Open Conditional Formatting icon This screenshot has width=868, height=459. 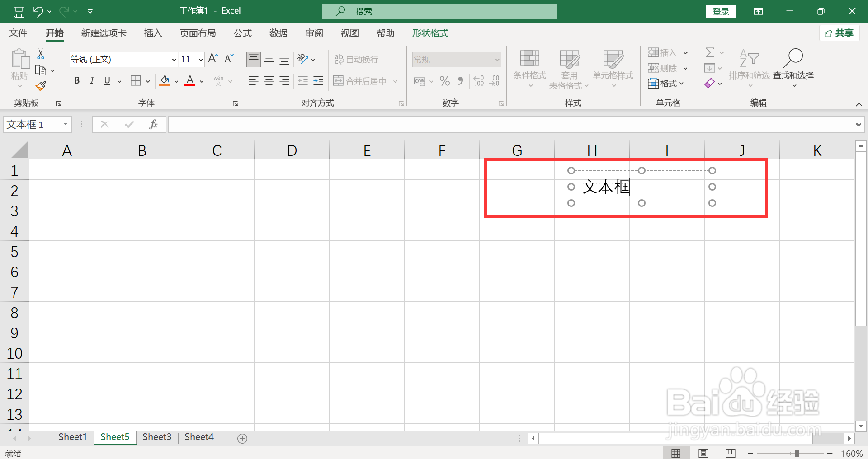pos(530,58)
